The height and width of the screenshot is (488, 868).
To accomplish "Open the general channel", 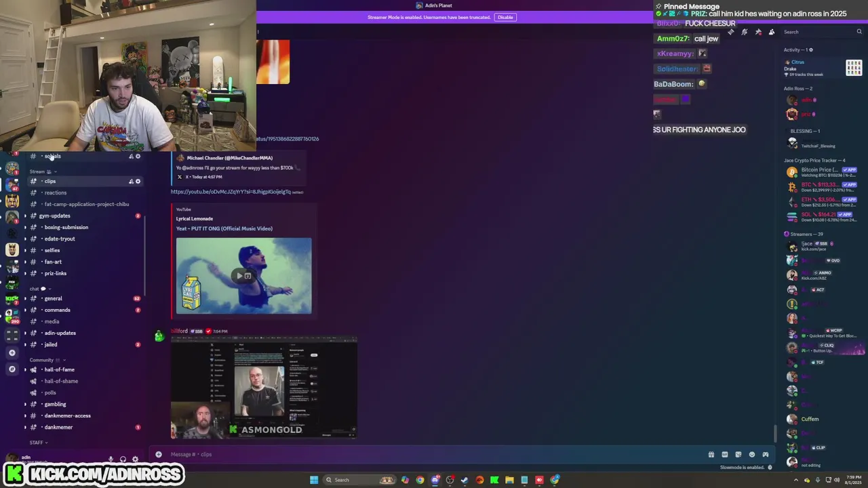I will [x=85, y=298].
